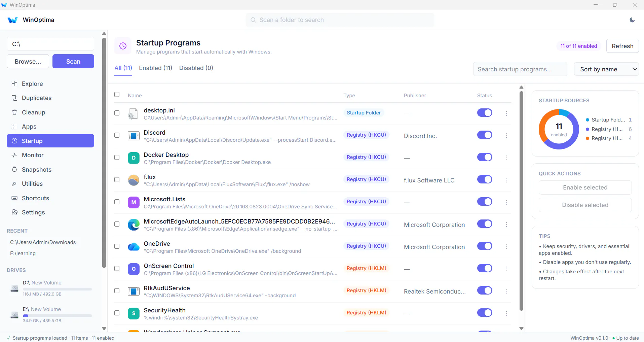The width and height of the screenshot is (644, 342).
Task: Open Duplicates in the sidebar
Action: tap(50, 98)
